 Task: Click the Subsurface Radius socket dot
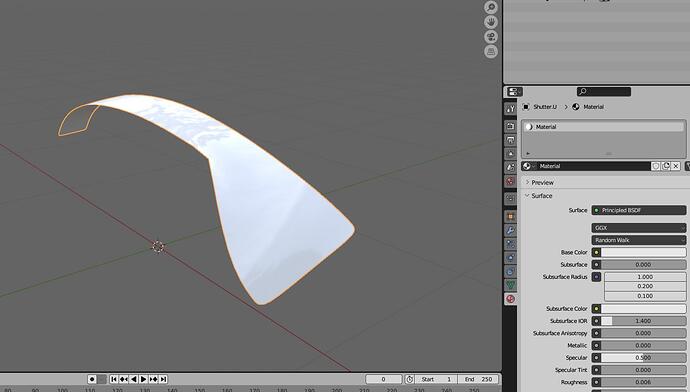[x=596, y=277]
